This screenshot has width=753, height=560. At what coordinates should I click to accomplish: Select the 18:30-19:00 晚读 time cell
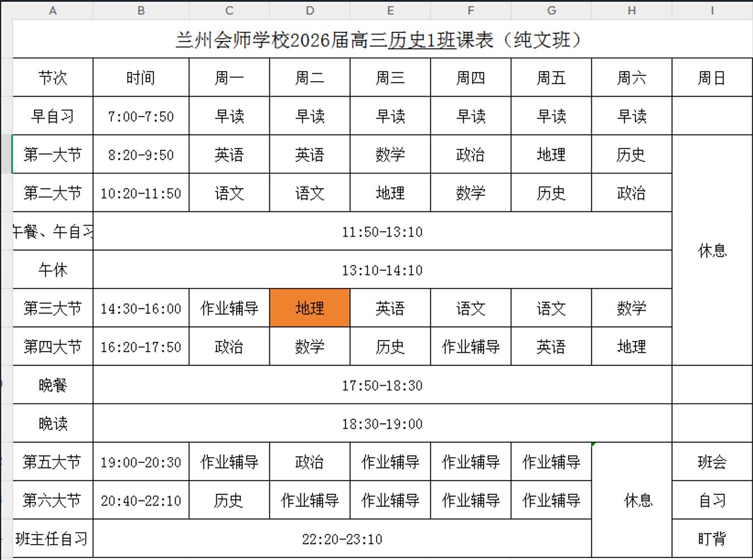tap(382, 424)
